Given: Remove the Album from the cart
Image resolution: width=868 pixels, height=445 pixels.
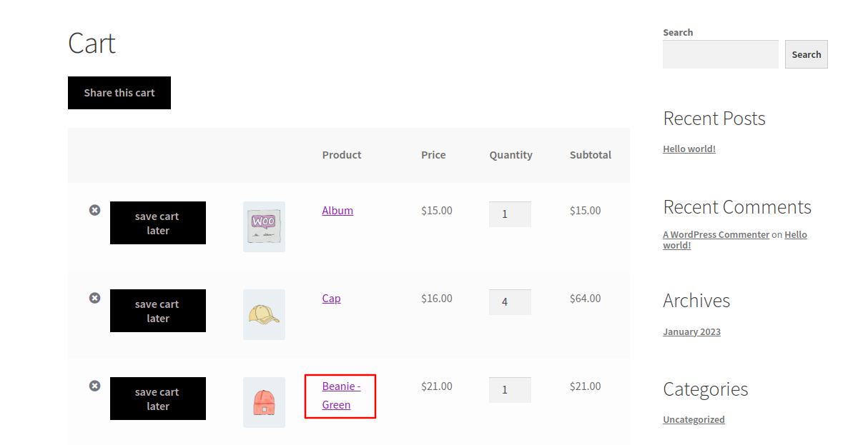Looking at the screenshot, I should pyautogui.click(x=95, y=210).
